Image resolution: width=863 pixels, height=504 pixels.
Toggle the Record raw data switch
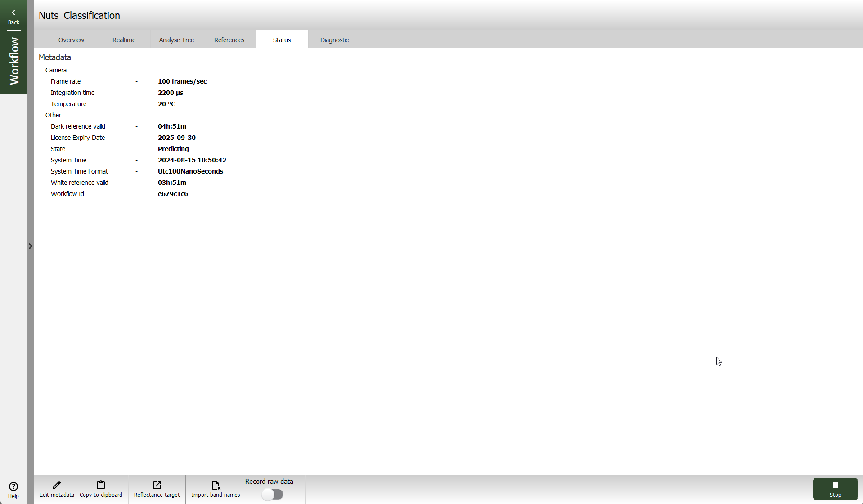(273, 495)
